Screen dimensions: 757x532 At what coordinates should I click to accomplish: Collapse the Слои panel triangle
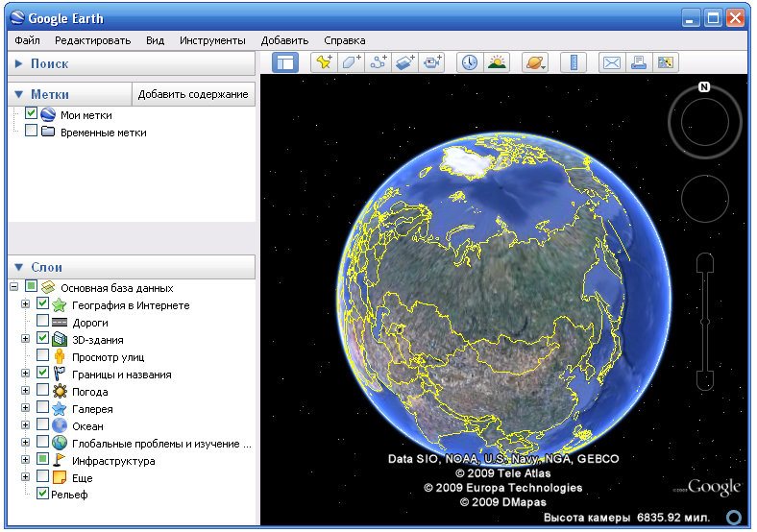(19, 267)
